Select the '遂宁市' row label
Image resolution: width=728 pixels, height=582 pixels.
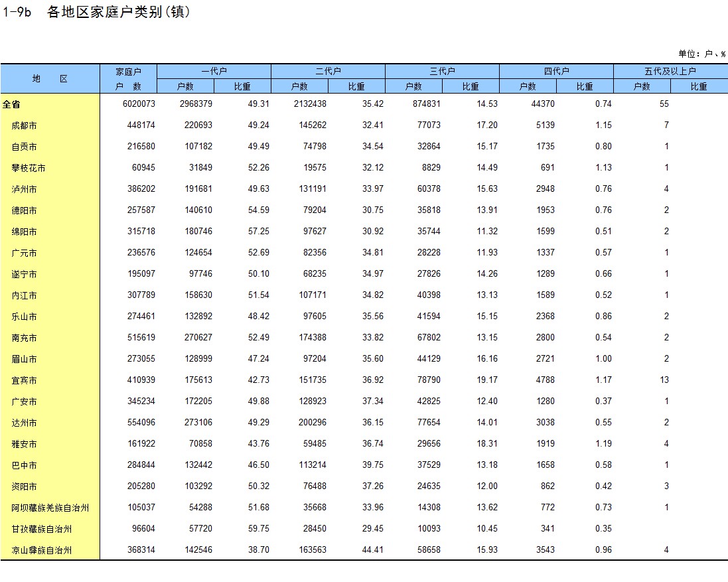[24, 274]
